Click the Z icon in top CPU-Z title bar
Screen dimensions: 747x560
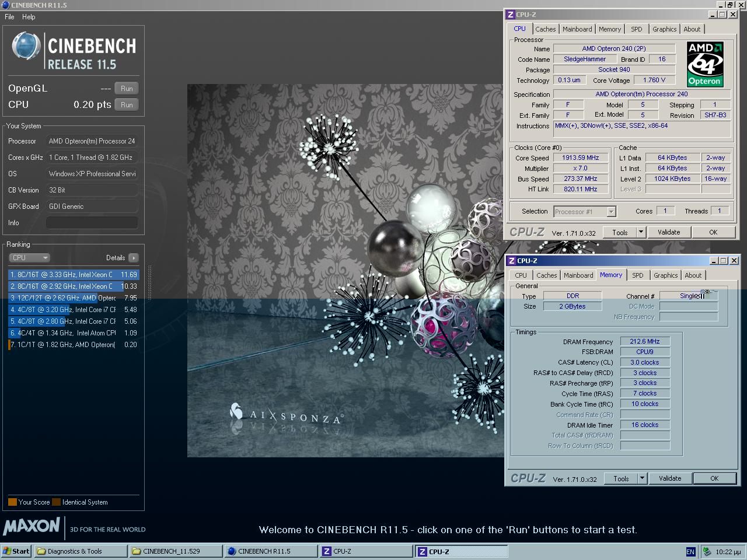coord(510,15)
